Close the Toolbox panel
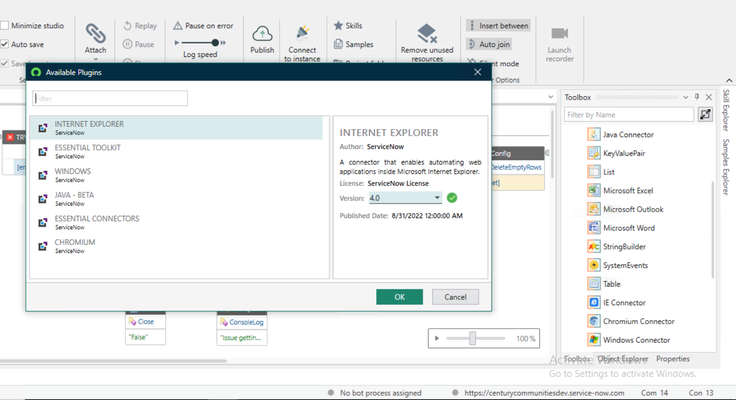 tap(709, 97)
